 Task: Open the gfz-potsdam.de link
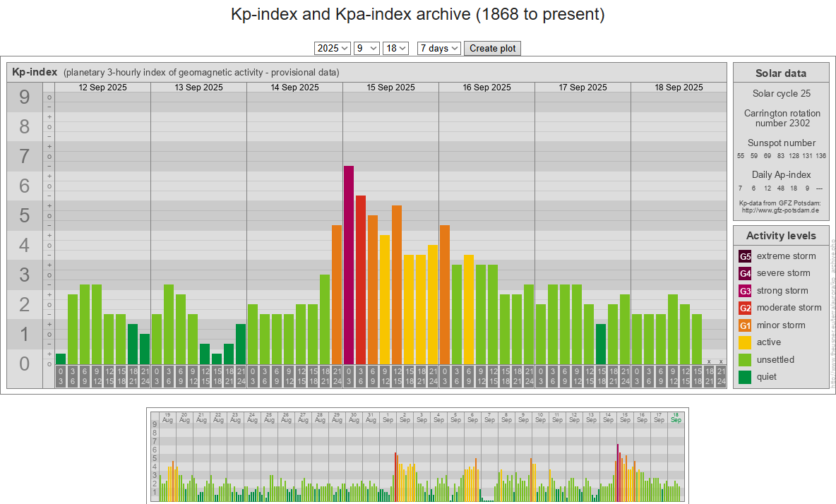click(780, 210)
